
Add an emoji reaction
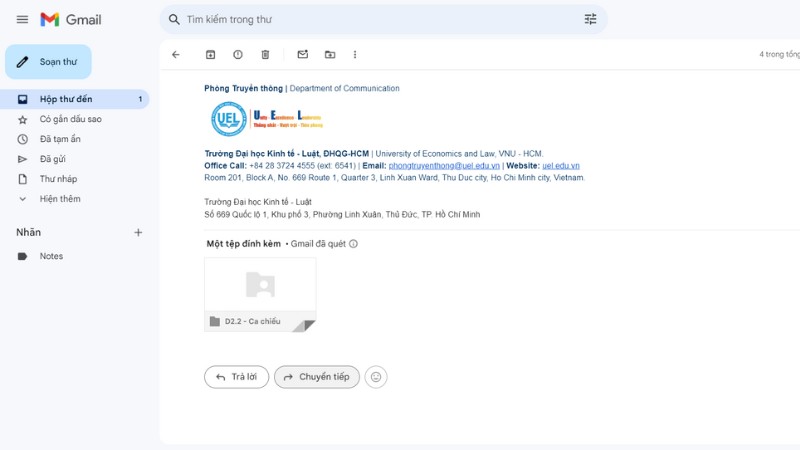376,377
